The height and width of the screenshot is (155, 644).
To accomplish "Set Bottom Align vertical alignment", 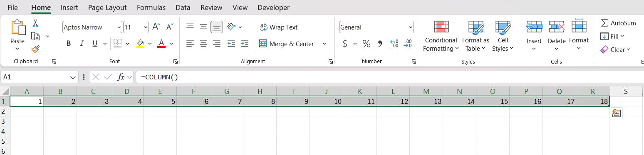I will coord(216,27).
